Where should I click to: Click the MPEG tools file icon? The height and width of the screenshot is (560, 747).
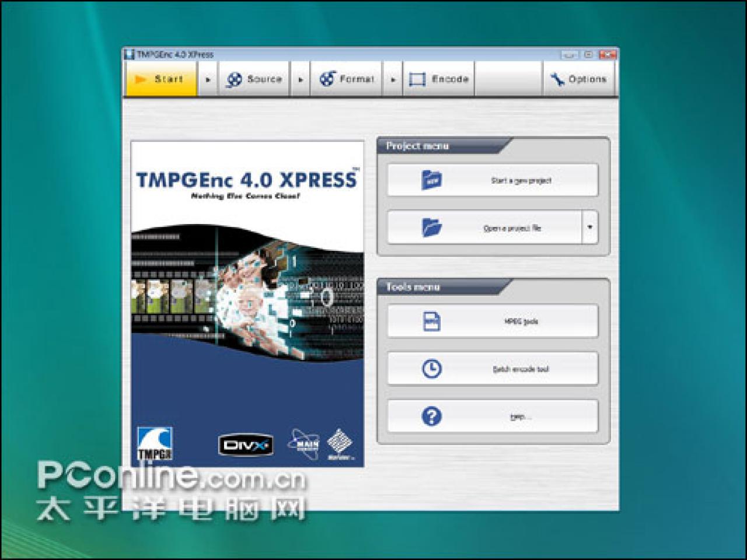coord(432,321)
